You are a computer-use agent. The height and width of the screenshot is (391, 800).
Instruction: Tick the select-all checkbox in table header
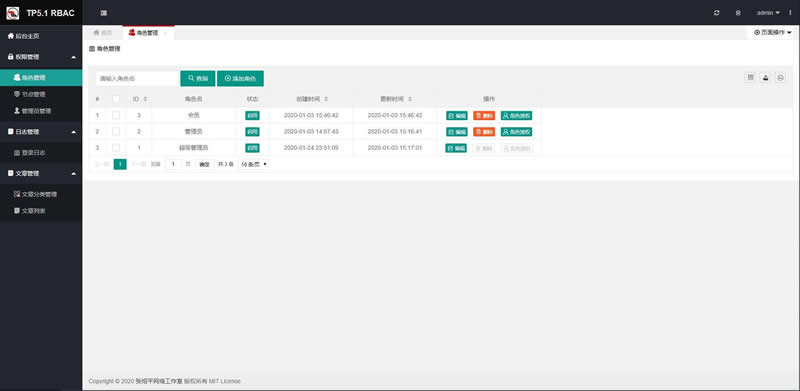(116, 99)
